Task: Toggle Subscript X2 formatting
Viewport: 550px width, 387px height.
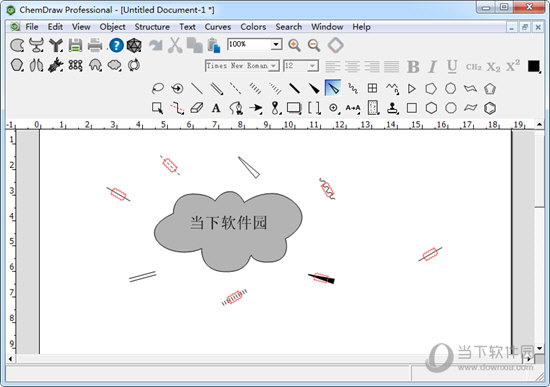Action: [493, 67]
